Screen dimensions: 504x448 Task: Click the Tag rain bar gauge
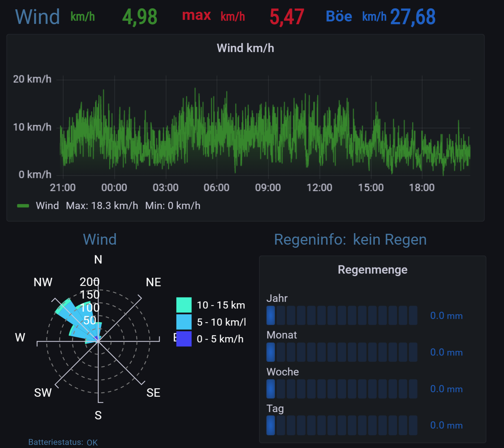pyautogui.click(x=342, y=425)
